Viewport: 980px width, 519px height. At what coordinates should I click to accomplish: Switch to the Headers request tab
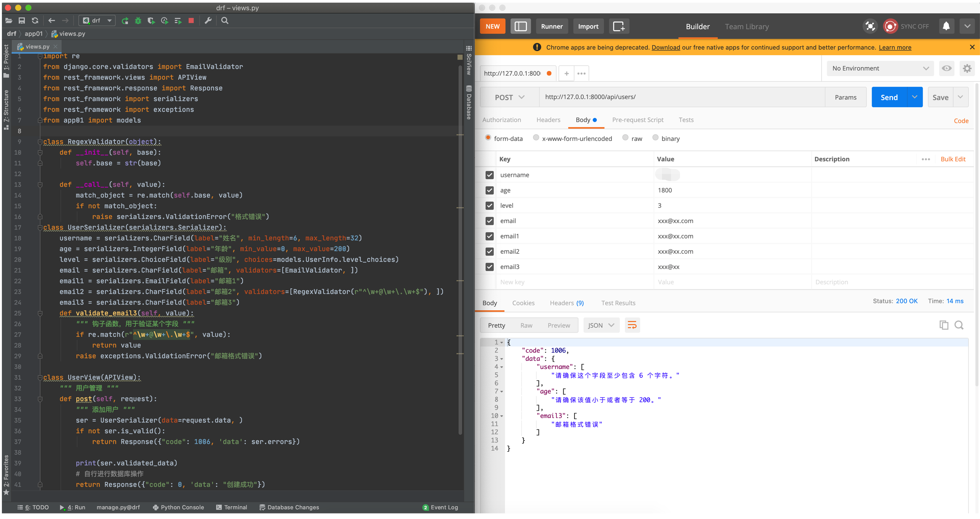pyautogui.click(x=548, y=120)
